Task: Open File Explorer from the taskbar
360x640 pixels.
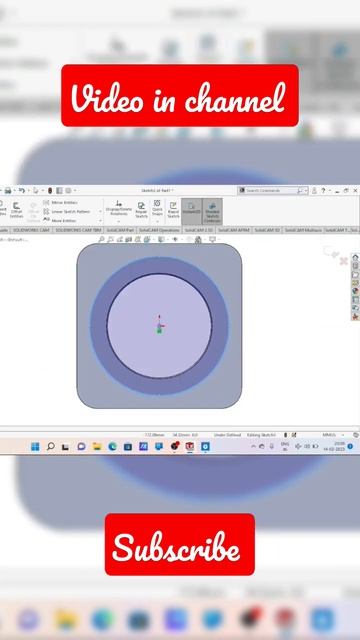Action: 97,447
